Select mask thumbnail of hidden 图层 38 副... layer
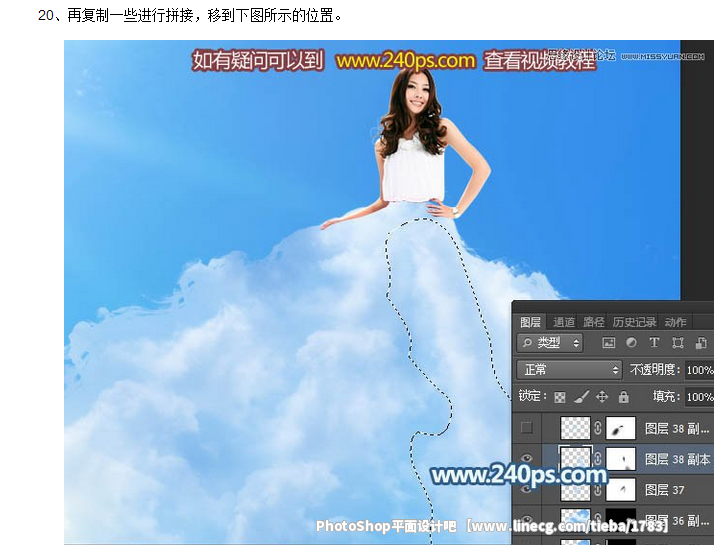Viewport: 724px width, 545px height. click(x=620, y=428)
